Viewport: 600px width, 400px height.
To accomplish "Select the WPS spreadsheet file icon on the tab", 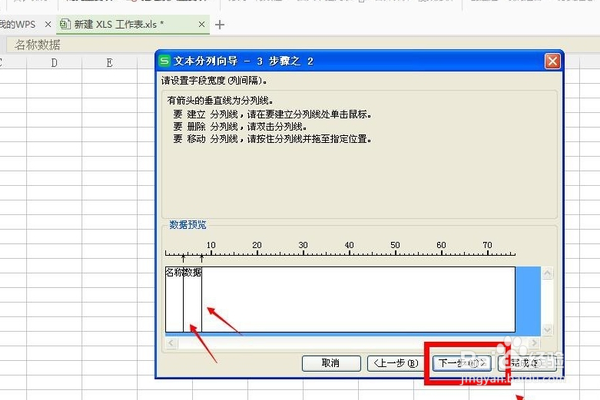I will coord(65,24).
